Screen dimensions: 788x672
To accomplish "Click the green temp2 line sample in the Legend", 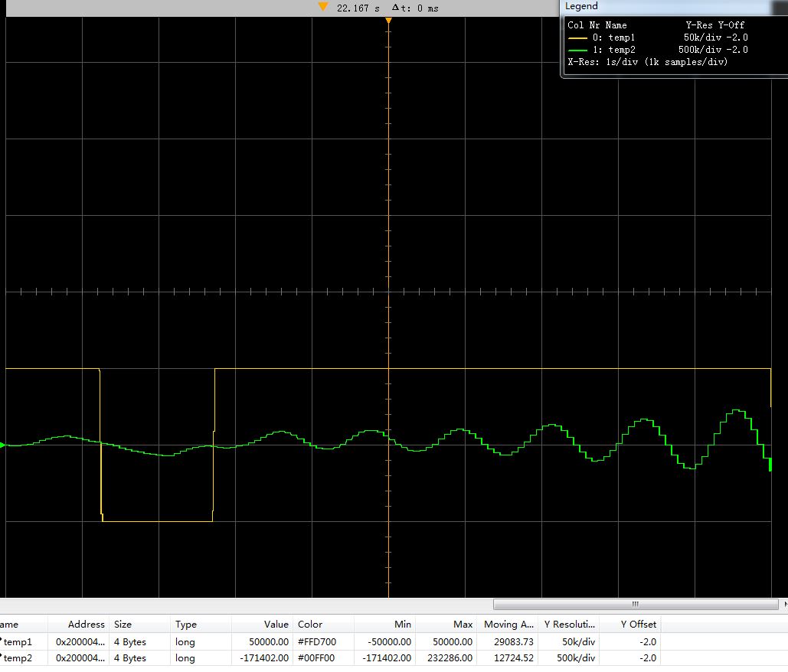I will [577, 51].
